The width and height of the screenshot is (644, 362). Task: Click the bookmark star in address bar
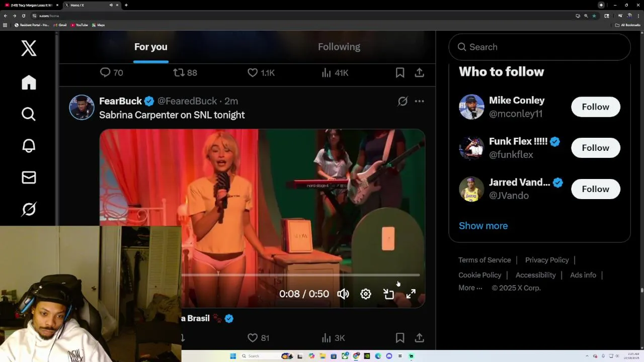click(594, 16)
